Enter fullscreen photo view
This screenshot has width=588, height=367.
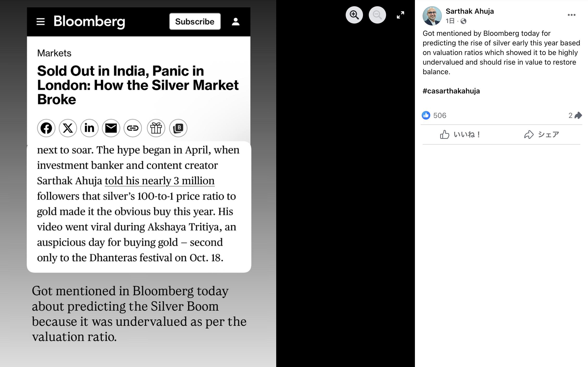point(400,15)
